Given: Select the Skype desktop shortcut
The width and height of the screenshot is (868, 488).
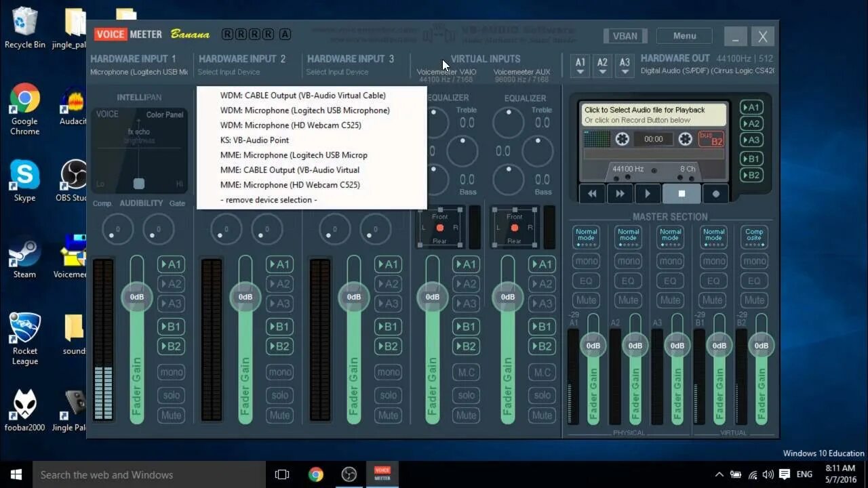Looking at the screenshot, I should point(24,181).
